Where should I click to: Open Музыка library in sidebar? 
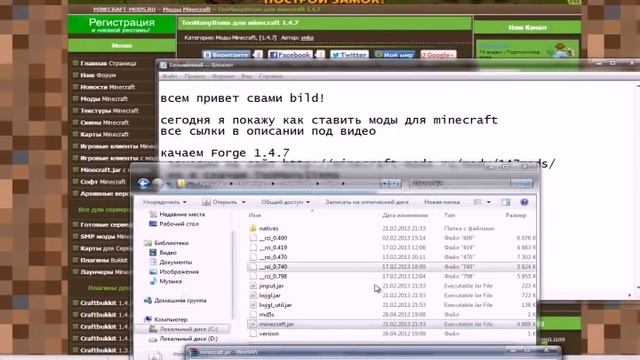point(166,281)
